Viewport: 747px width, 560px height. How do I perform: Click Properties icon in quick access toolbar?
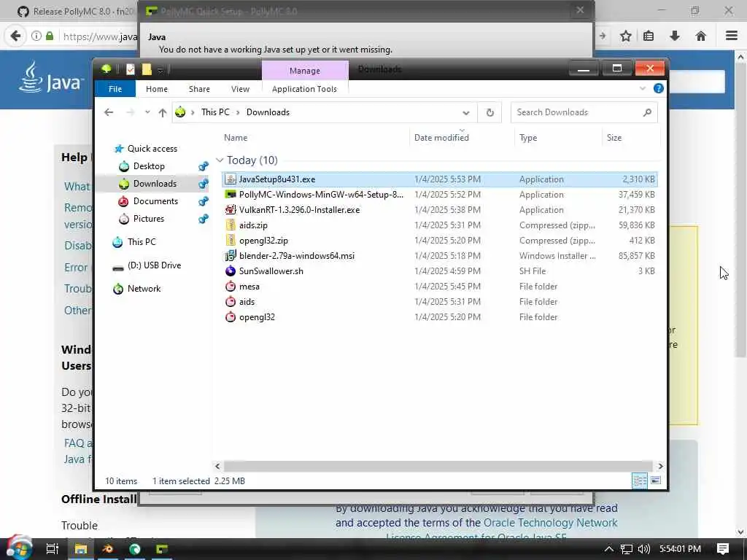click(130, 70)
